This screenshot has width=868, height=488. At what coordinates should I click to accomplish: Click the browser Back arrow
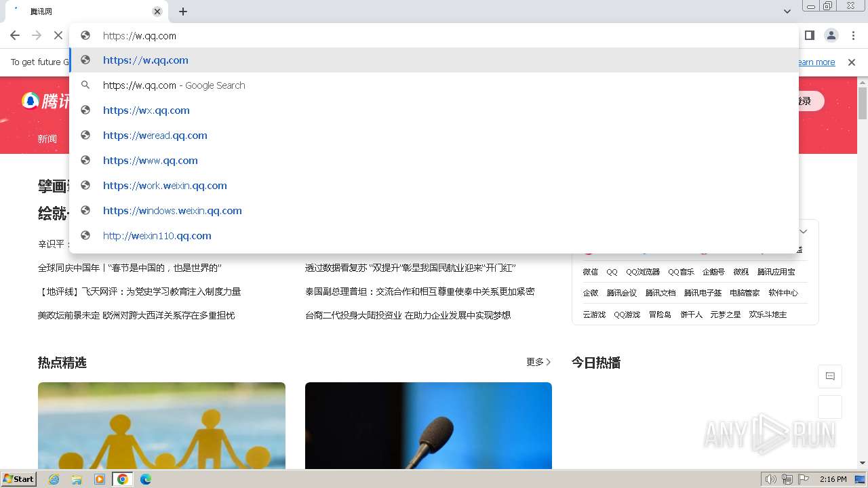(x=15, y=35)
